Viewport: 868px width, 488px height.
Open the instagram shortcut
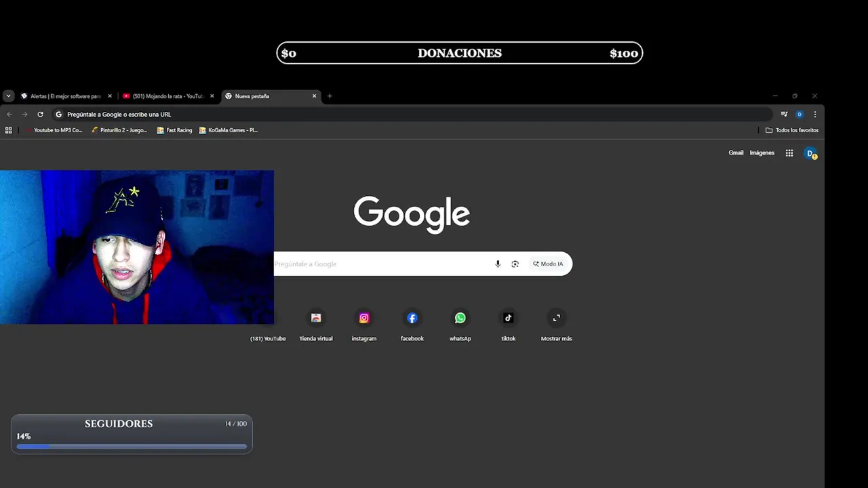point(364,325)
